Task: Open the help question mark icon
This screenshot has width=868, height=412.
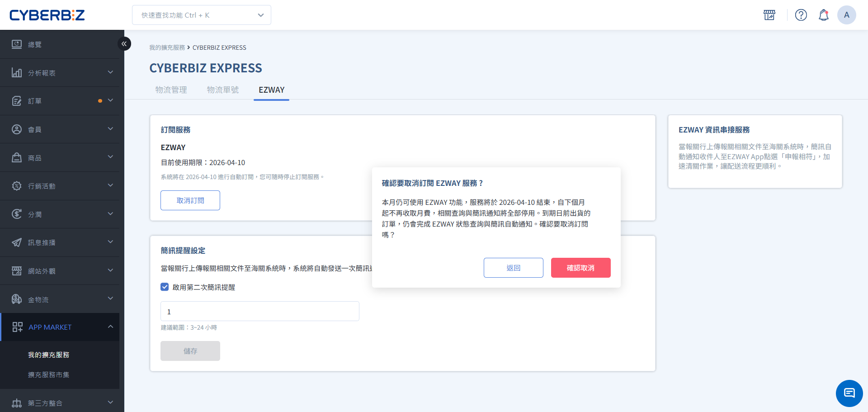Action: [801, 15]
